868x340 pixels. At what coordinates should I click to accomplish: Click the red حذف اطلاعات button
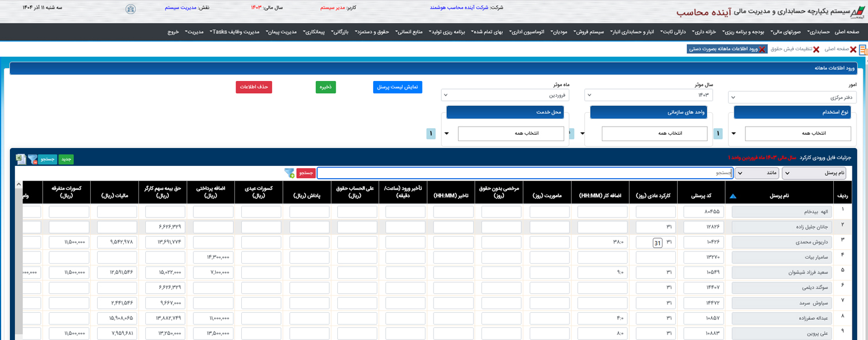coord(253,87)
